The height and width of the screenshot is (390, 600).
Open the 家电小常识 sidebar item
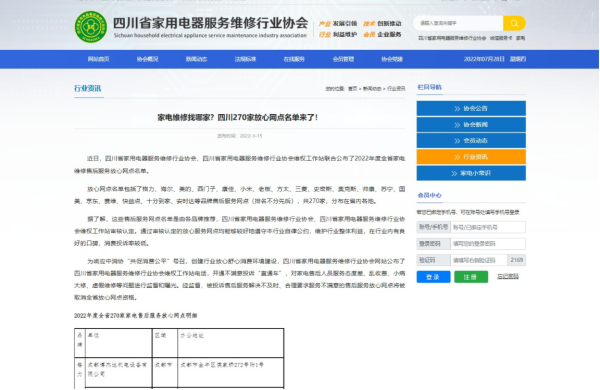tap(471, 173)
